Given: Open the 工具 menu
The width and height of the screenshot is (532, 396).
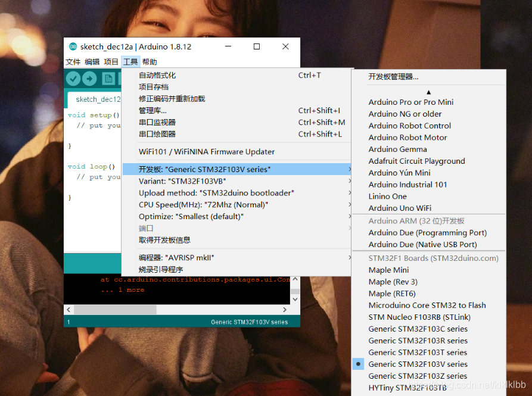Looking at the screenshot, I should coord(130,62).
